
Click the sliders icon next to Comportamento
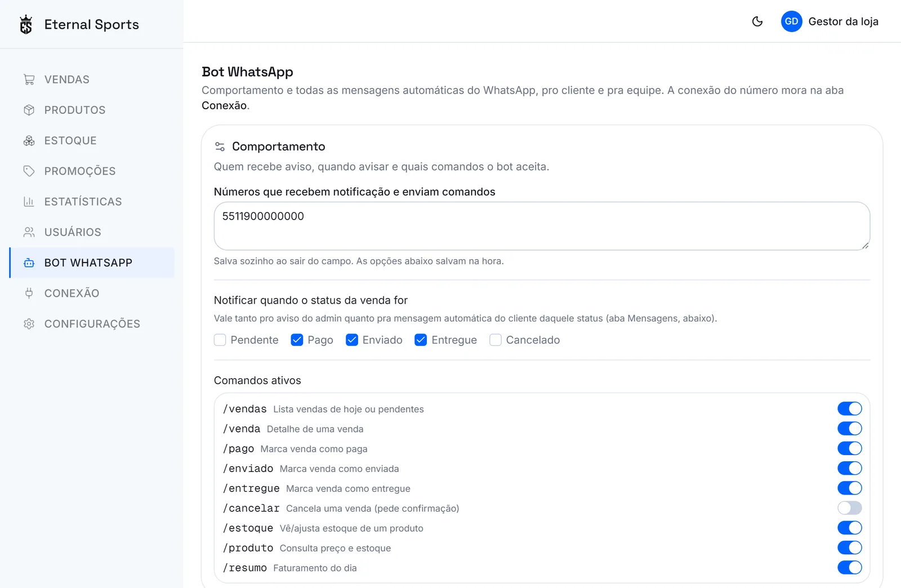coord(220,146)
